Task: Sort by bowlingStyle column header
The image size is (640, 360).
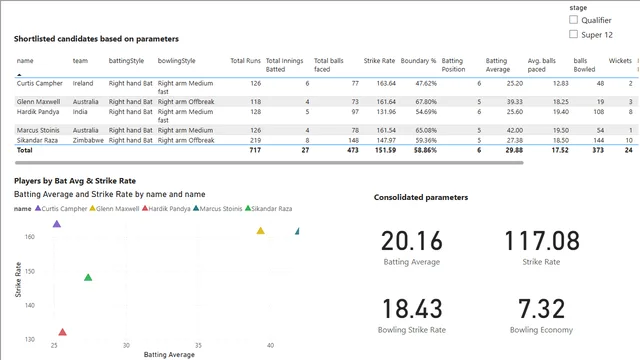Action: 176,61
